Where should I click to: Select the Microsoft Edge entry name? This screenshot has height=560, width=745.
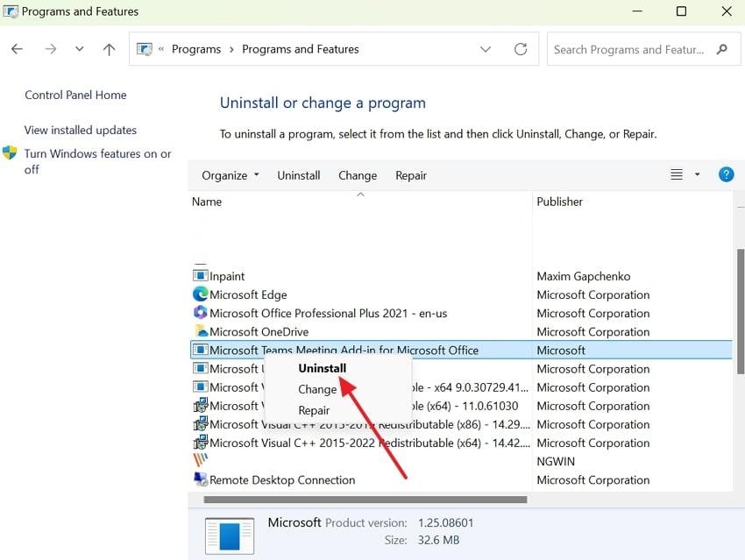(248, 295)
